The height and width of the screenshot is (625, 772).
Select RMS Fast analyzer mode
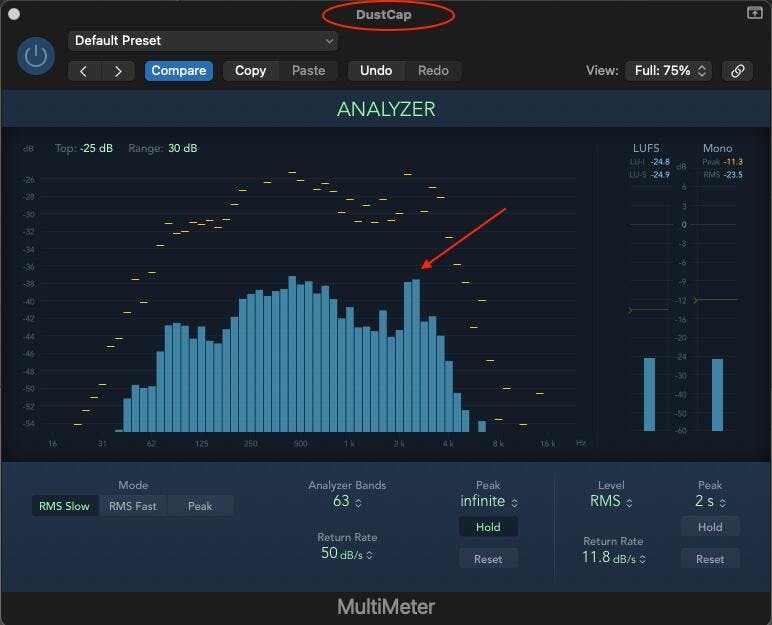click(x=133, y=506)
